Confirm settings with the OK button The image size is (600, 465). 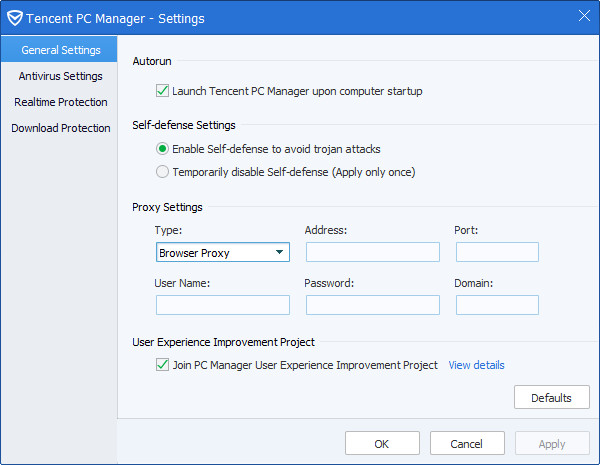click(x=382, y=444)
